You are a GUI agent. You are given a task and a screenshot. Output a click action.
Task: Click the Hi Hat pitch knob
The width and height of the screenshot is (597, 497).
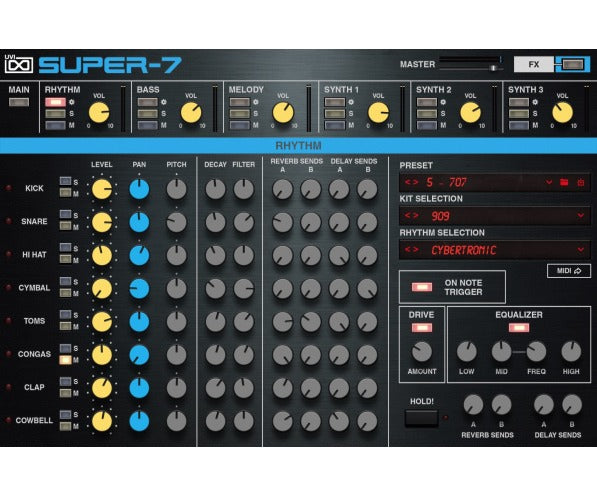[176, 255]
